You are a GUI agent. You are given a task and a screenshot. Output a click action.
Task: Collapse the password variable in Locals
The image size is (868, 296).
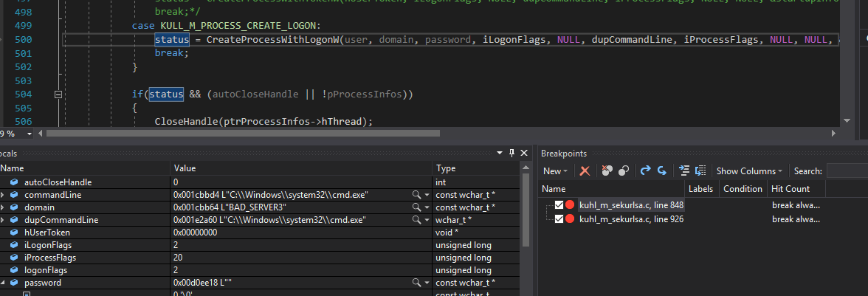[4, 283]
